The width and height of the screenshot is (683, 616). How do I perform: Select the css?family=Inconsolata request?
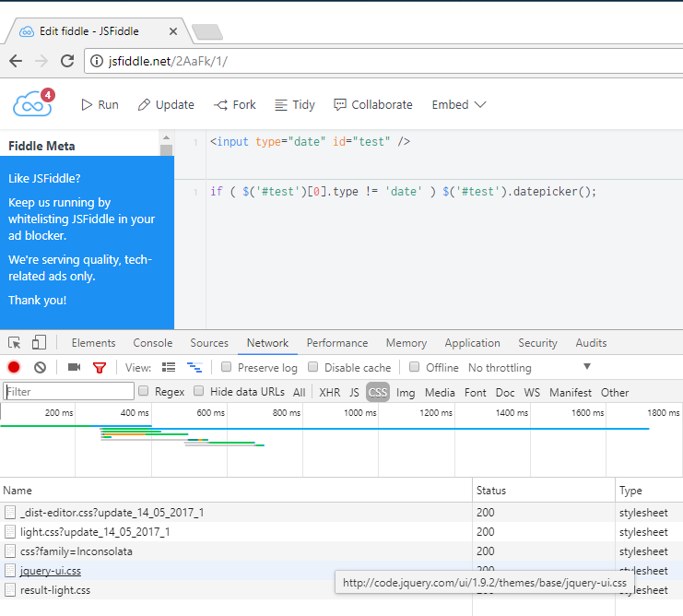tap(341, 551)
